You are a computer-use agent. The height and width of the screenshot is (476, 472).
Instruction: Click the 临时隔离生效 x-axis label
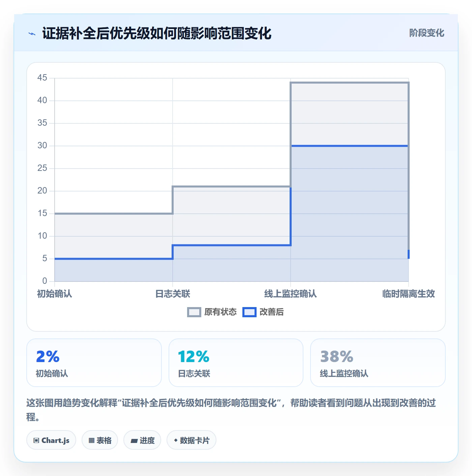click(409, 294)
